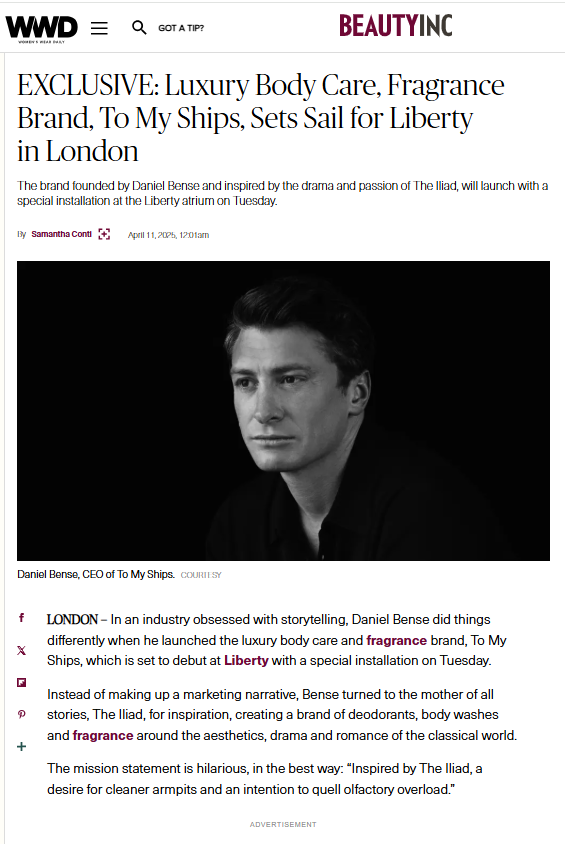The image size is (565, 844).
Task: Open the search magnifier icon
Action: (139, 27)
